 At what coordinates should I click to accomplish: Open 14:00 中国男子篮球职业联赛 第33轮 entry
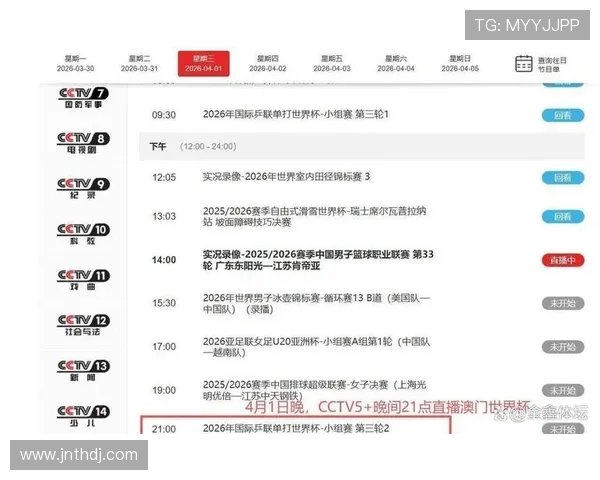(318, 260)
